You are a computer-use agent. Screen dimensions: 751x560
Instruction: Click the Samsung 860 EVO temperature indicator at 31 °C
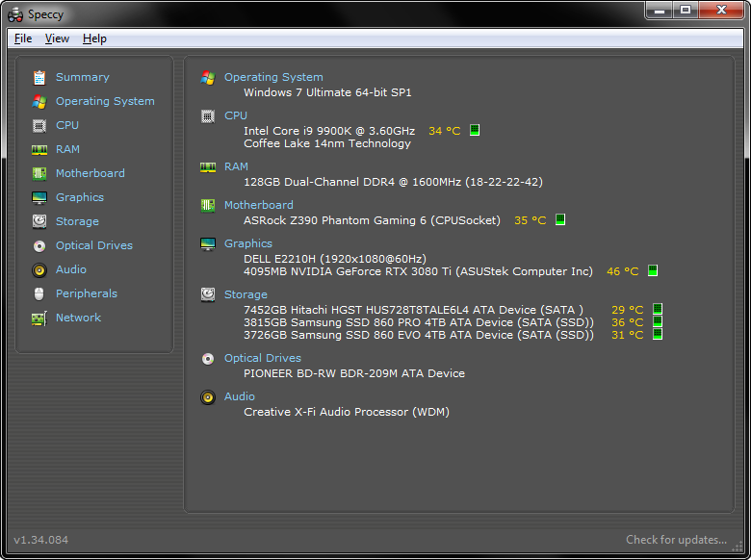(x=658, y=334)
